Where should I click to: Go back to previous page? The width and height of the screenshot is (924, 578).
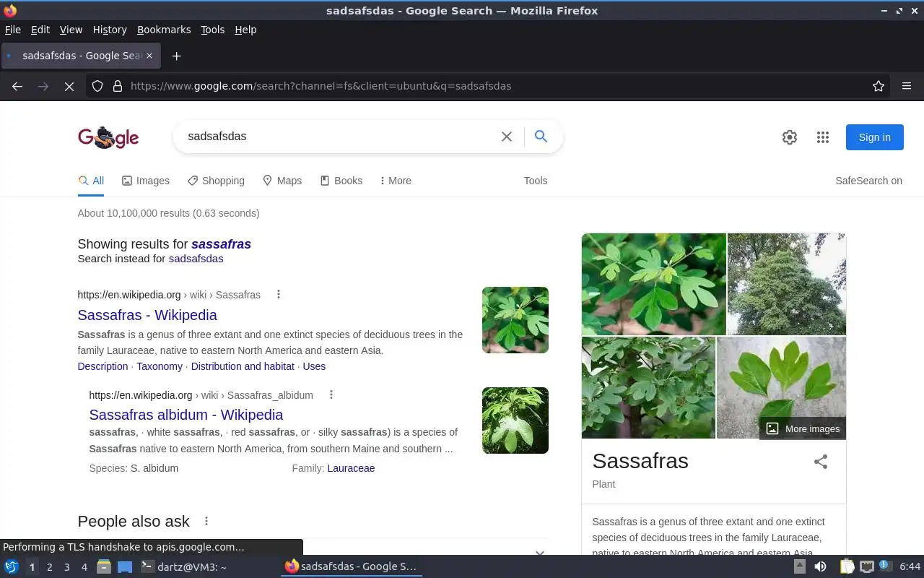pyautogui.click(x=17, y=86)
